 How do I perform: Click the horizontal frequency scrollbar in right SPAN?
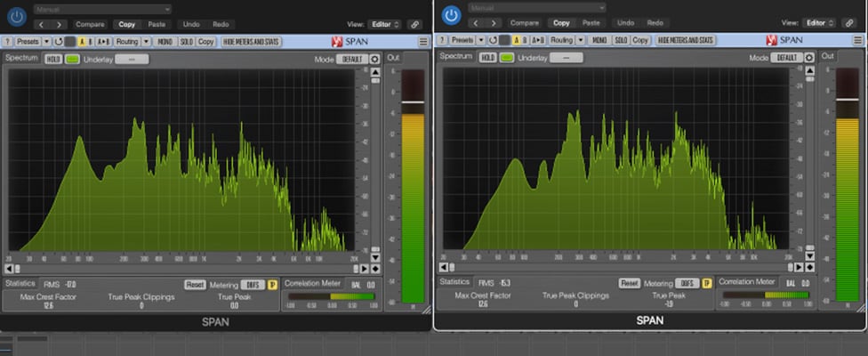(621, 267)
